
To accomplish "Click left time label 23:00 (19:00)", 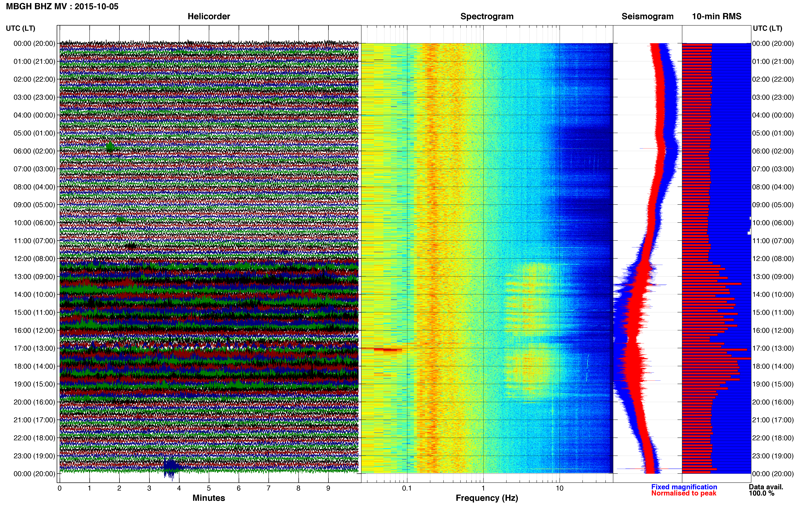I will 34,456.
